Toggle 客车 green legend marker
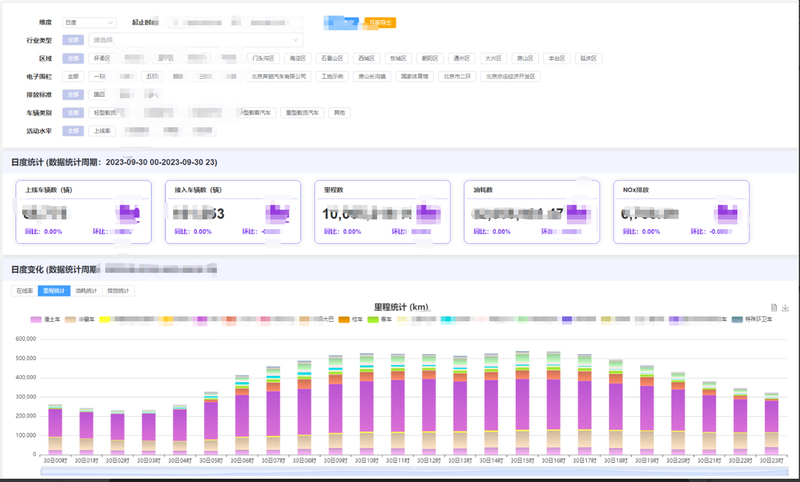Viewport: 800px width, 482px height. [373, 319]
